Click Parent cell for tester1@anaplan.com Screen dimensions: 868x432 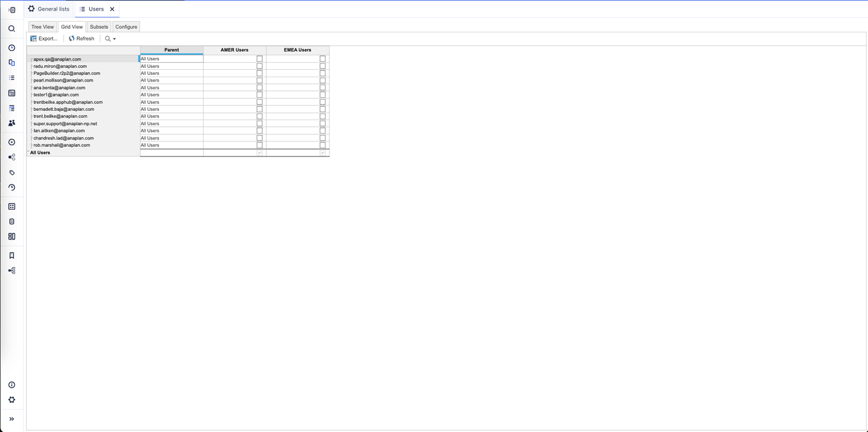[172, 95]
